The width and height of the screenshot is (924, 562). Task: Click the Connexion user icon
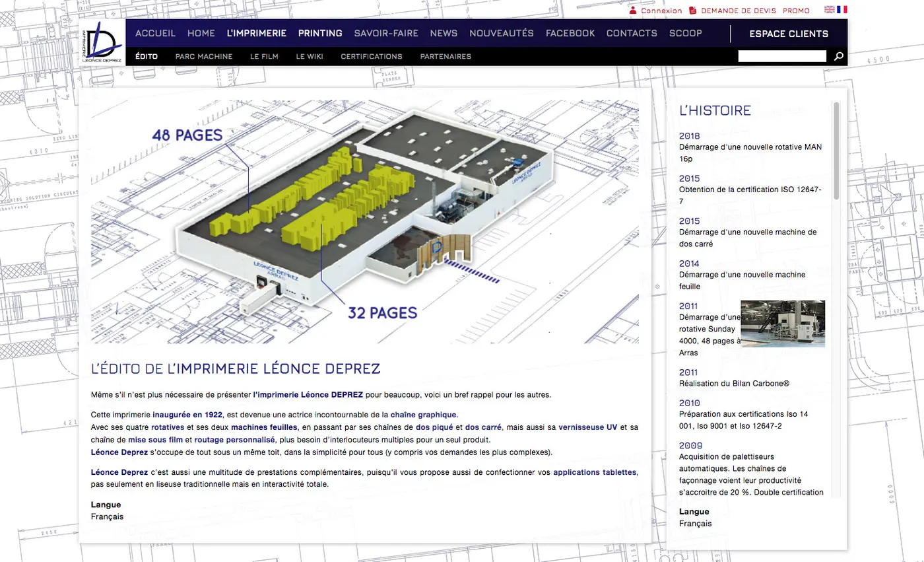pyautogui.click(x=633, y=11)
